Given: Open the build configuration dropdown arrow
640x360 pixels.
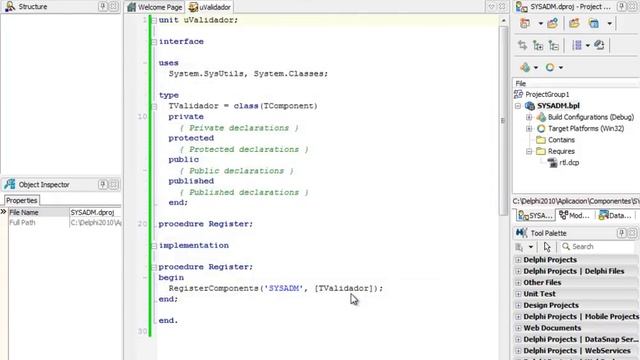Looking at the screenshot, I should (536, 67).
